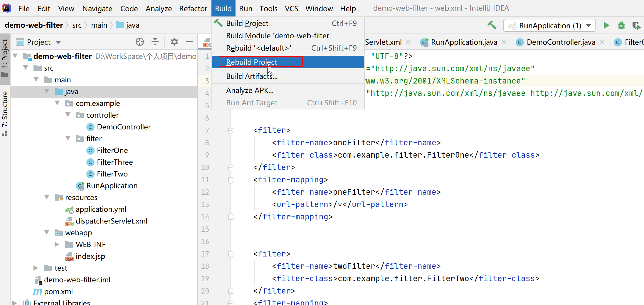Select FilterTwo class in tree
Viewport: 644px width, 305px height.
112,174
